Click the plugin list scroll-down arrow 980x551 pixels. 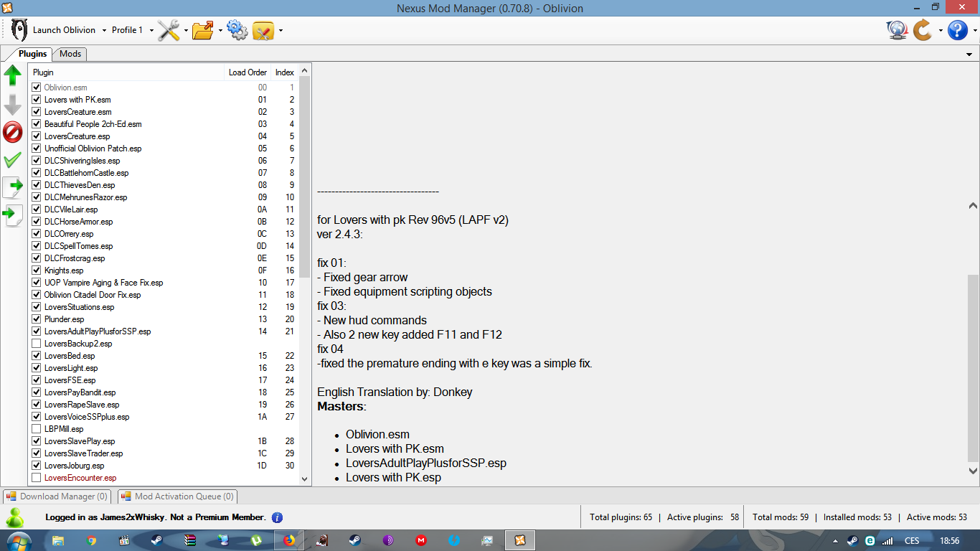point(305,479)
